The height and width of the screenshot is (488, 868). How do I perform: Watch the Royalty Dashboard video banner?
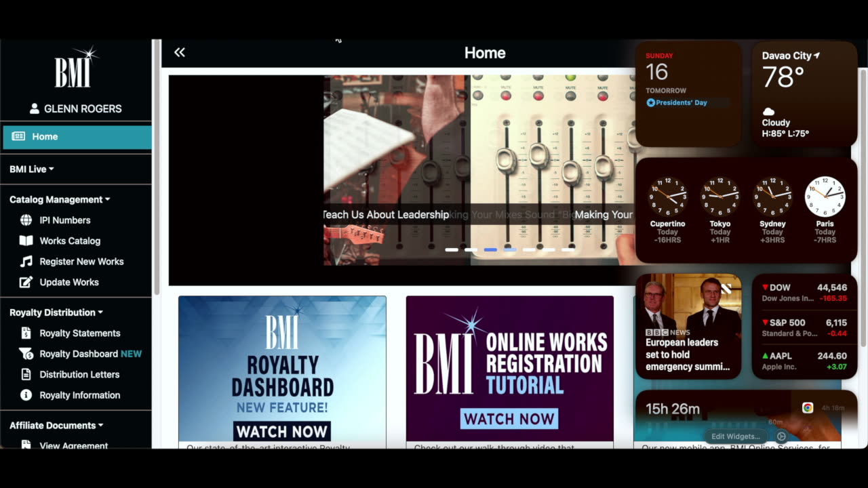click(282, 369)
